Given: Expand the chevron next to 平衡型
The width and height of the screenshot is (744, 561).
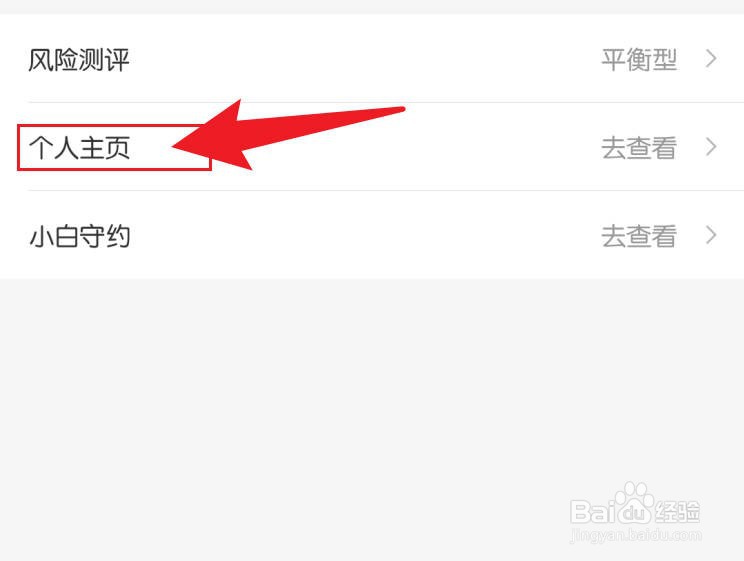Looking at the screenshot, I should 711,59.
